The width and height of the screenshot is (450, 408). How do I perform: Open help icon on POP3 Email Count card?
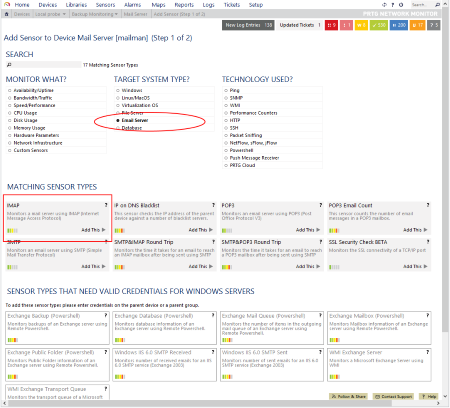(428, 205)
